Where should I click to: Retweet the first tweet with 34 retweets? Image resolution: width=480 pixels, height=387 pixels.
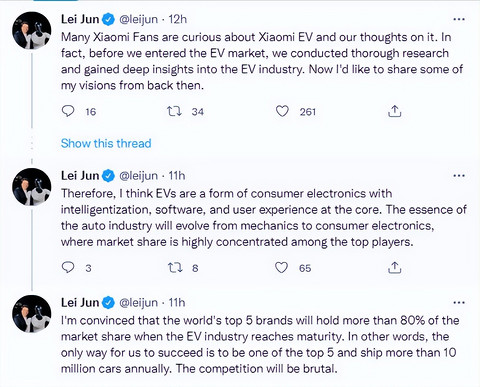[x=174, y=111]
